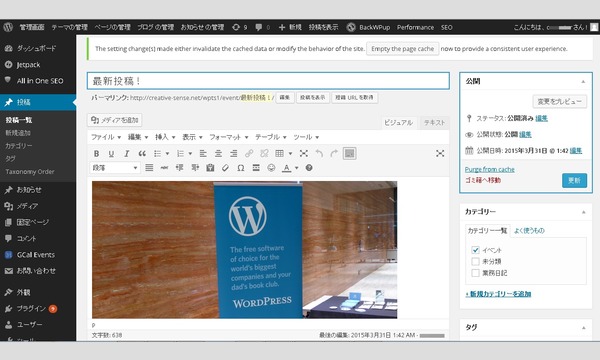
Task: Apply the text color (A icon)
Action: 287,168
